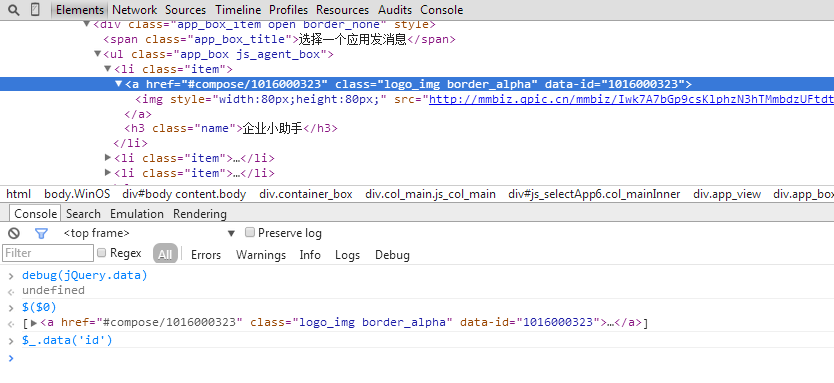834x383 pixels.
Task: Clear the console with the ban icon
Action: pos(14,233)
